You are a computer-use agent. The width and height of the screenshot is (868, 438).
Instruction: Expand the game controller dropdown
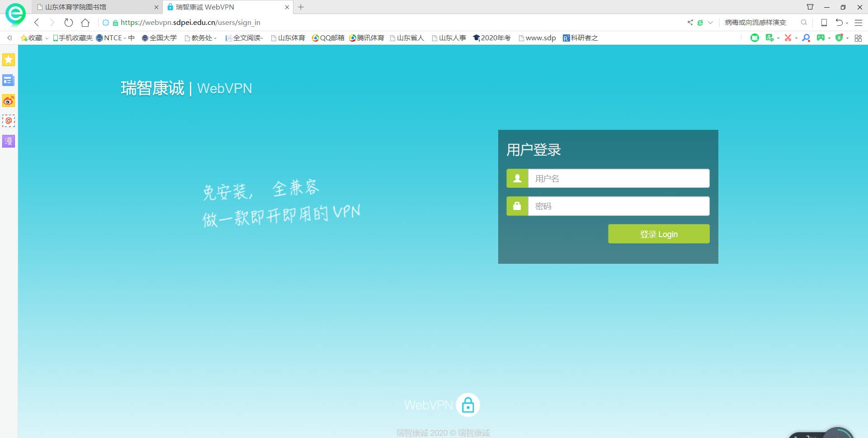tap(829, 38)
